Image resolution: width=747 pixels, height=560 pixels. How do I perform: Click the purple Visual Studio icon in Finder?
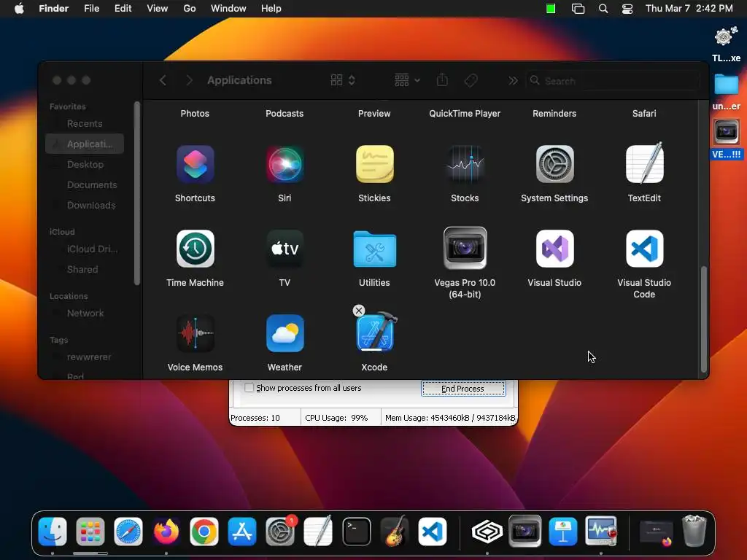[x=554, y=249]
